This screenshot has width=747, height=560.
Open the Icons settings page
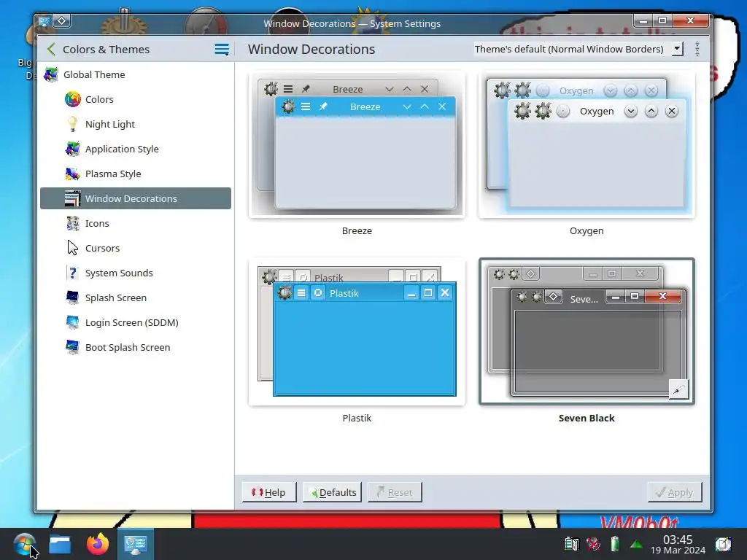136,223
